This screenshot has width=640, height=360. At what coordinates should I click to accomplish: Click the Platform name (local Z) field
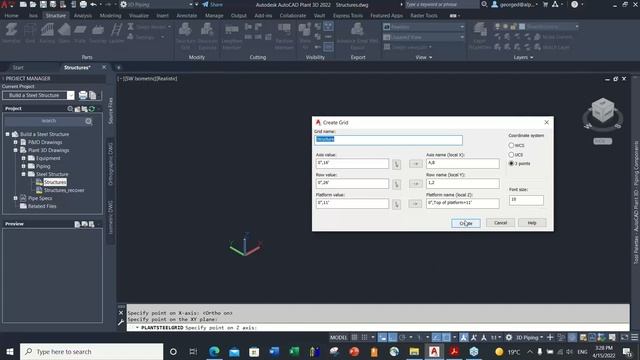point(462,203)
